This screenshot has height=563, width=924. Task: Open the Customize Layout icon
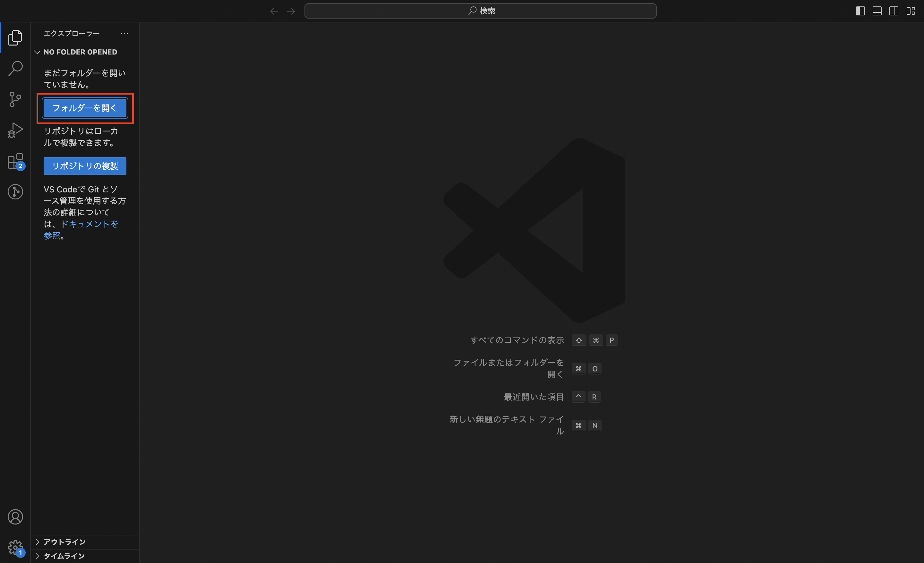(x=911, y=11)
